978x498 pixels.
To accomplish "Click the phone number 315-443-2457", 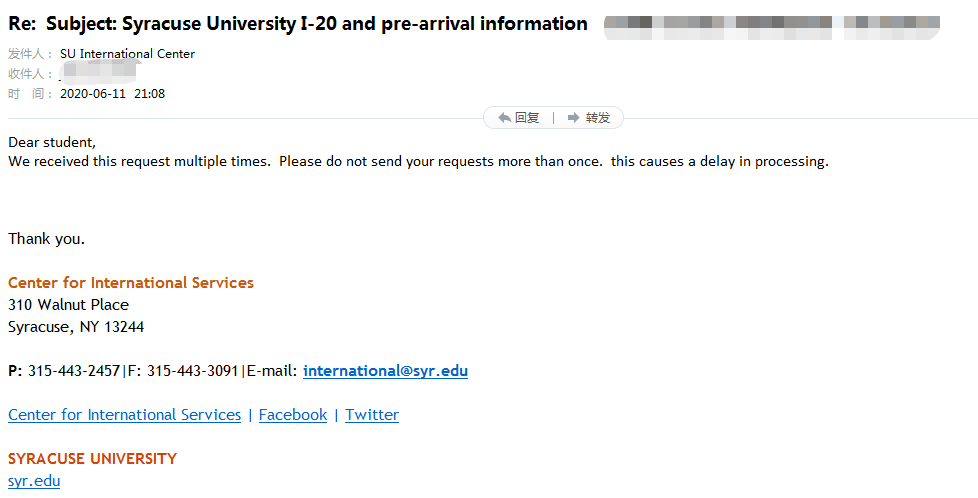I will 74,371.
